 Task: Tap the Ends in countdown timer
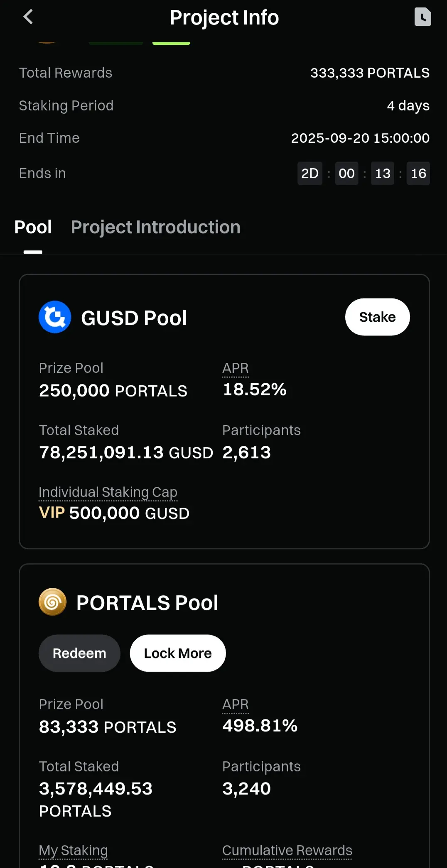pyautogui.click(x=363, y=174)
